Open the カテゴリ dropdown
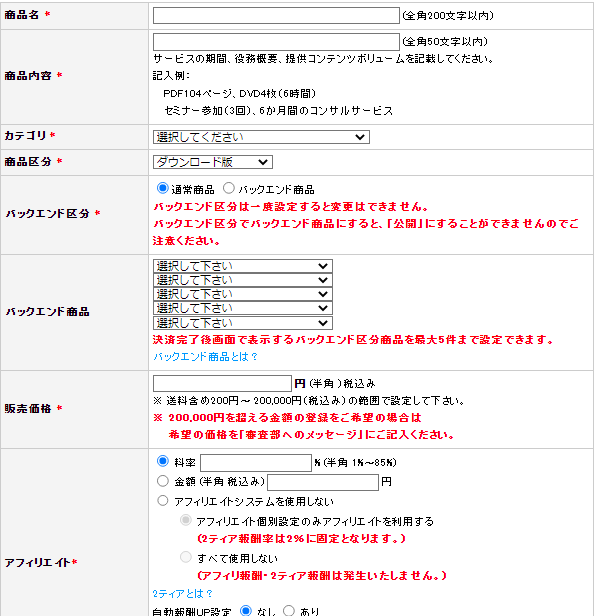The image size is (595, 616). (261, 137)
